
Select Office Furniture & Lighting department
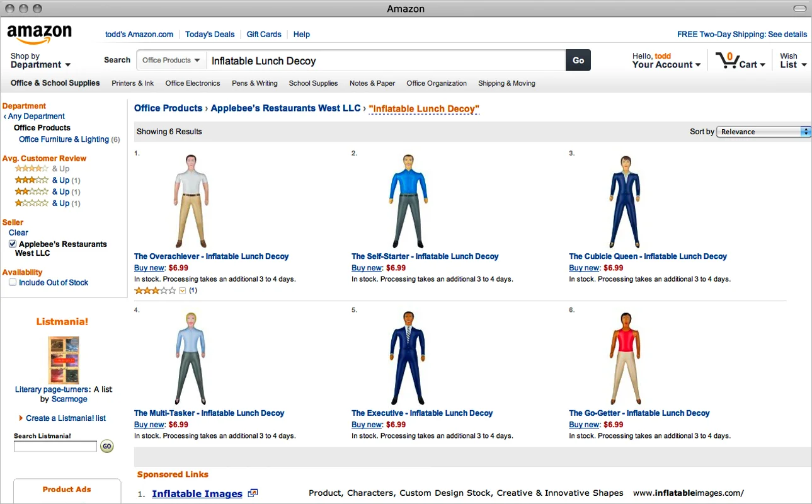64,139
